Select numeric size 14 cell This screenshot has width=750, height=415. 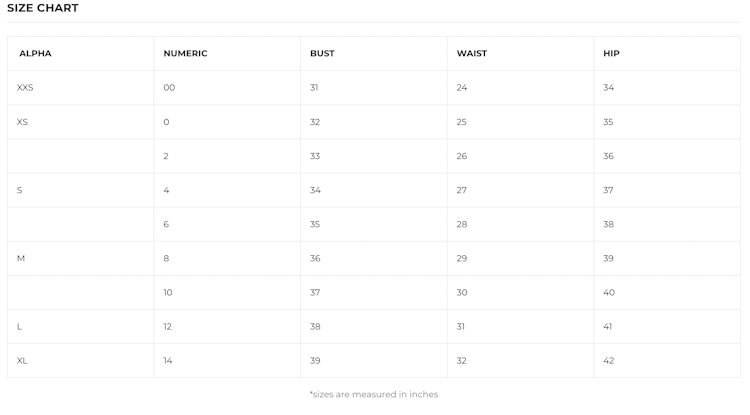[x=168, y=360]
